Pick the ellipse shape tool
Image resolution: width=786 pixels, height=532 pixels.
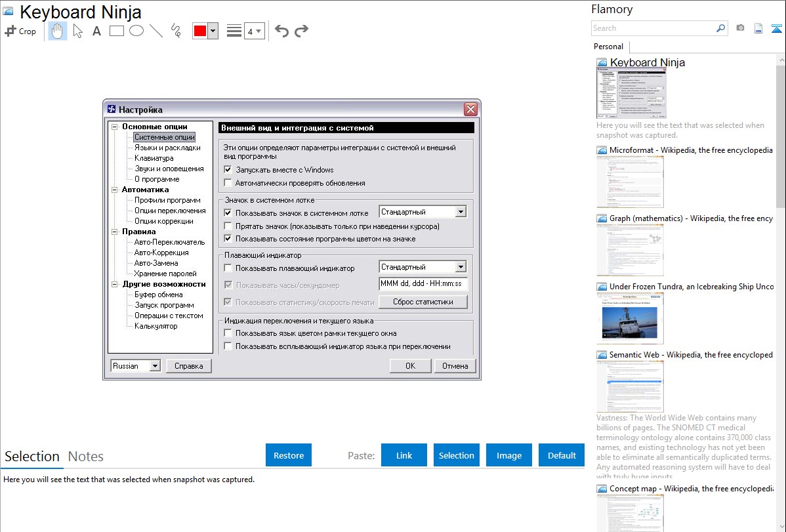[x=136, y=31]
